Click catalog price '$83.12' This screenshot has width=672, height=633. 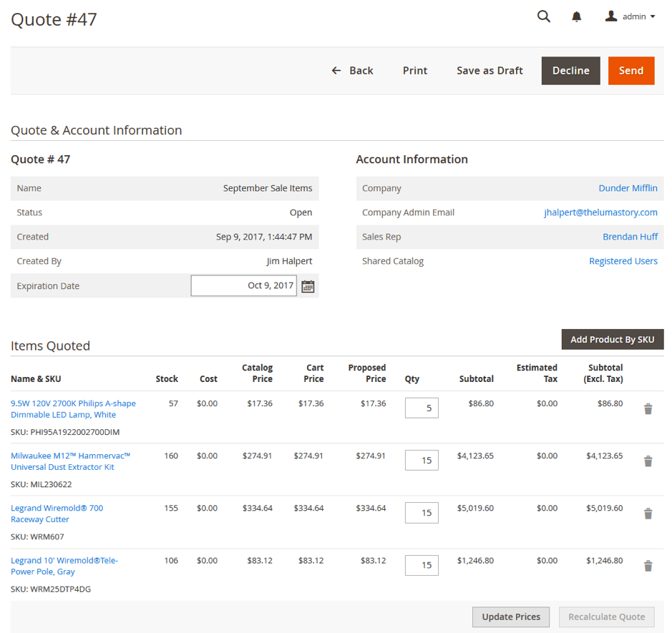[260, 561]
